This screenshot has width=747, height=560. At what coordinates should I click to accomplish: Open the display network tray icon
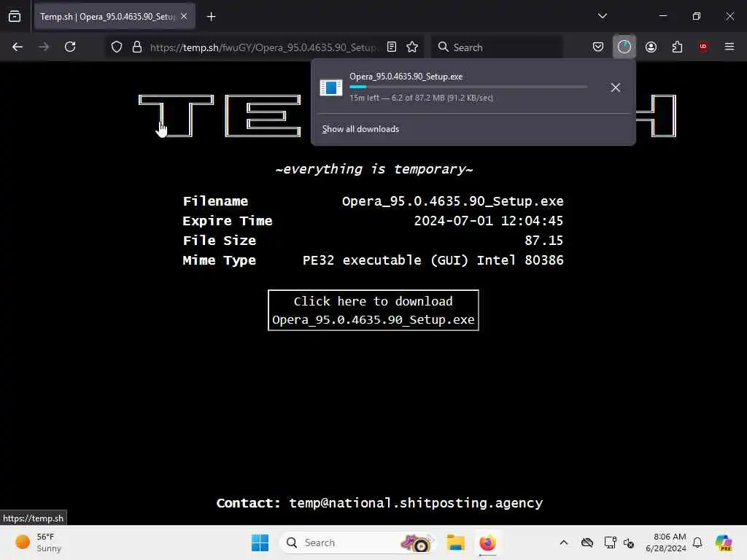610,542
